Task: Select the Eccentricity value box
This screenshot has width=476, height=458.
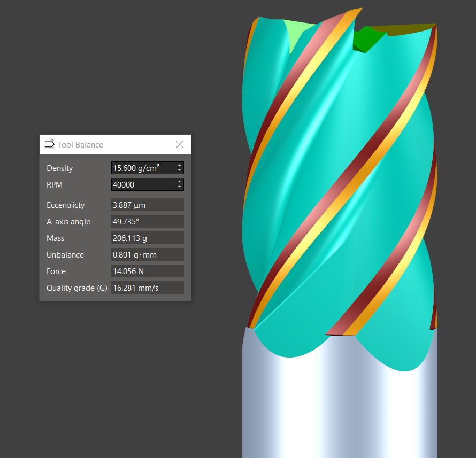Action: (x=147, y=205)
